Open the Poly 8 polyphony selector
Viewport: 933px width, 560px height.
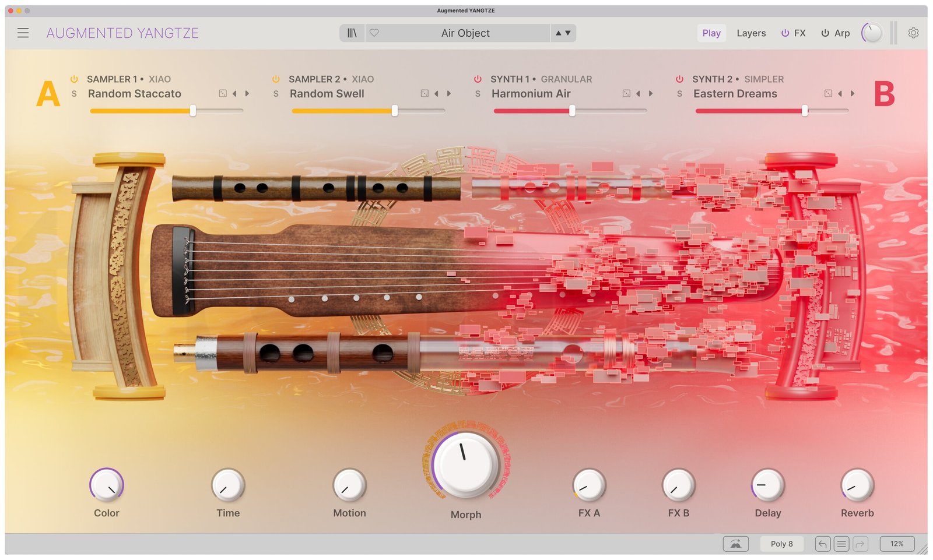coord(781,544)
